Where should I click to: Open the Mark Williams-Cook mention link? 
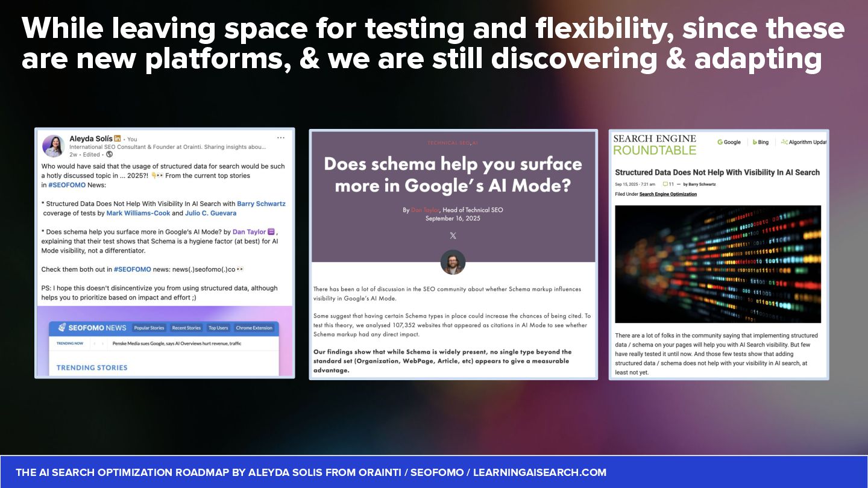[x=139, y=213]
